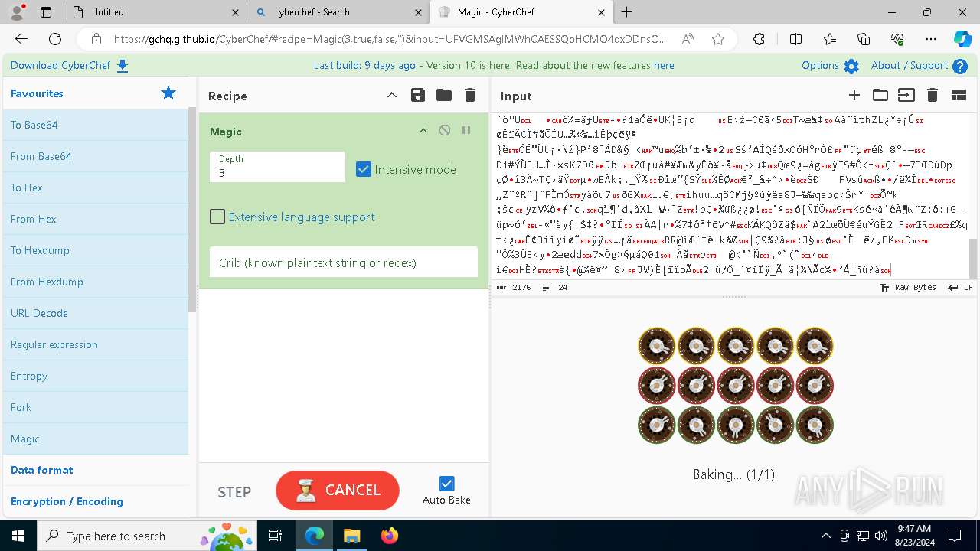Click the browser address bar

(x=389, y=39)
